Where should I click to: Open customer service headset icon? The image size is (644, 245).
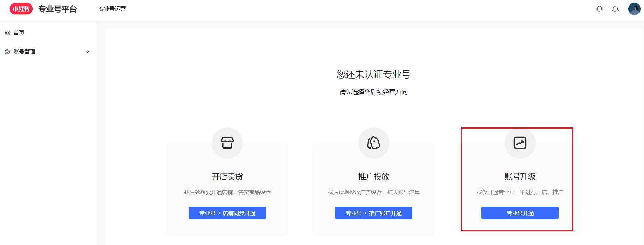coord(599,9)
